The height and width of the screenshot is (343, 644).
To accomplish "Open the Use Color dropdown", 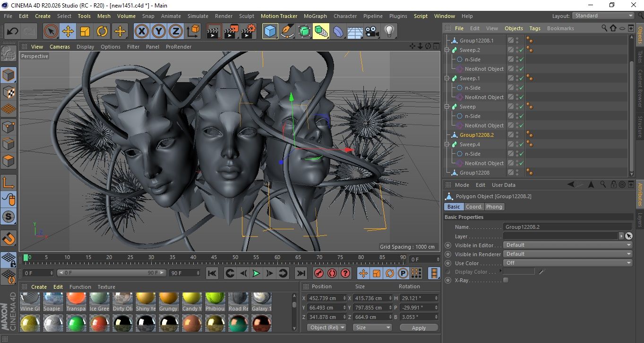I will tap(567, 263).
